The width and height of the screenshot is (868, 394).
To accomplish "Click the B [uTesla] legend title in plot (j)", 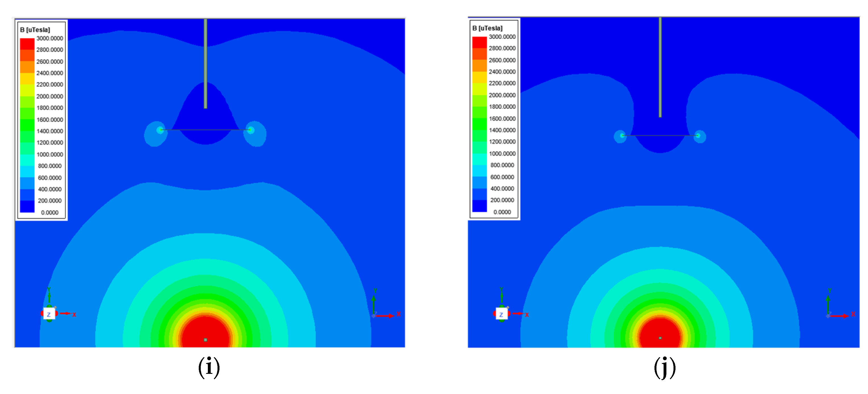I will tap(487, 28).
